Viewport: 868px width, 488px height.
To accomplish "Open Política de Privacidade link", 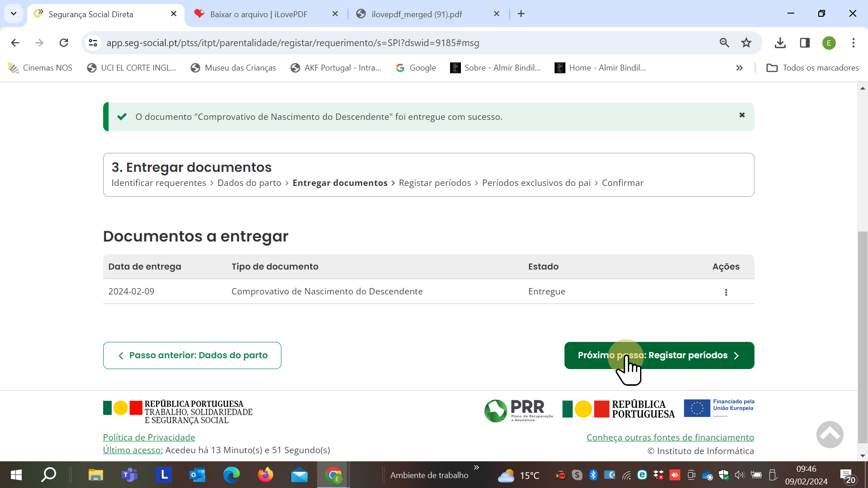I will point(149,437).
